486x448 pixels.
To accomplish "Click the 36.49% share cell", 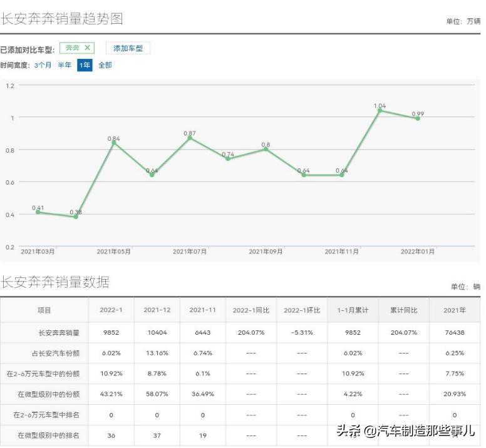I will click(203, 394).
